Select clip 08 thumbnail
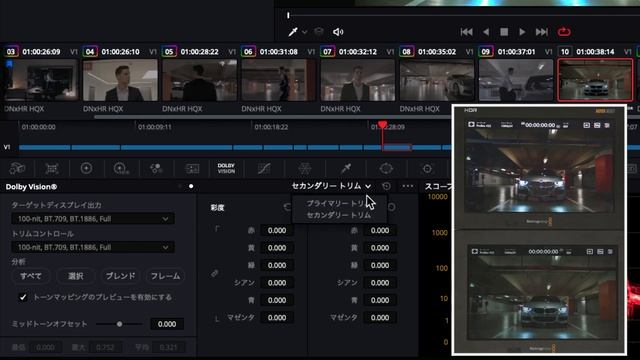Image resolution: width=640 pixels, height=360 pixels. pyautogui.click(x=437, y=80)
